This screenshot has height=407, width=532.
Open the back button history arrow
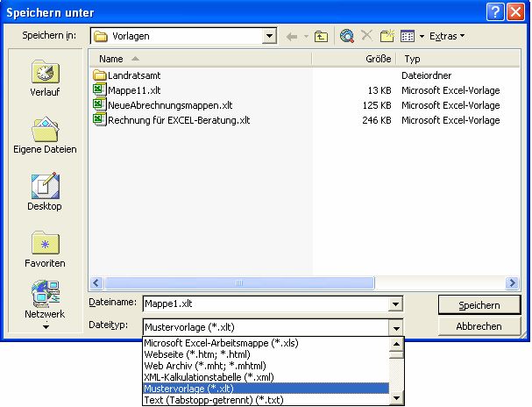point(307,36)
